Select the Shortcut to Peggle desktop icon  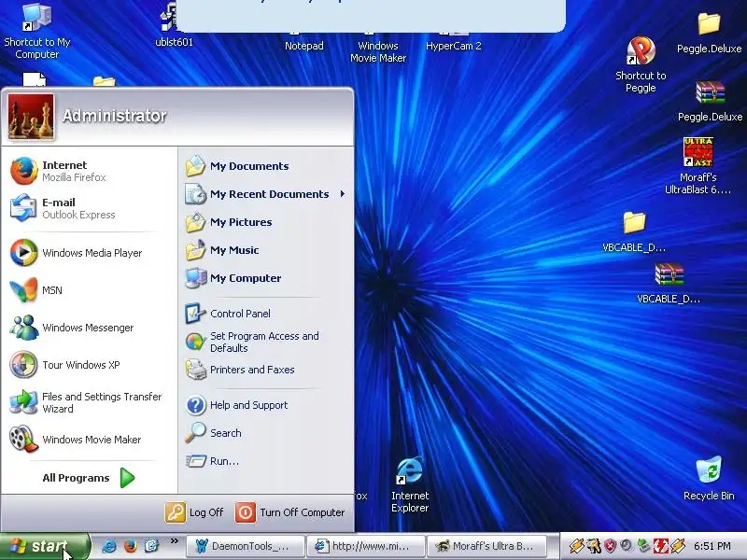click(x=641, y=65)
